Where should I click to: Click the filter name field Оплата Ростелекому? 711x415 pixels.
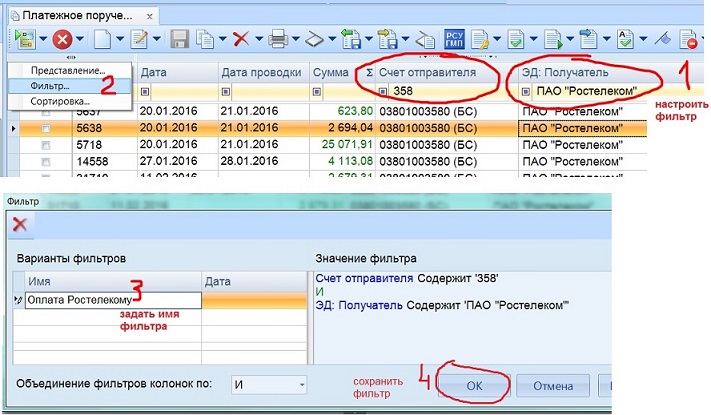tap(113, 300)
